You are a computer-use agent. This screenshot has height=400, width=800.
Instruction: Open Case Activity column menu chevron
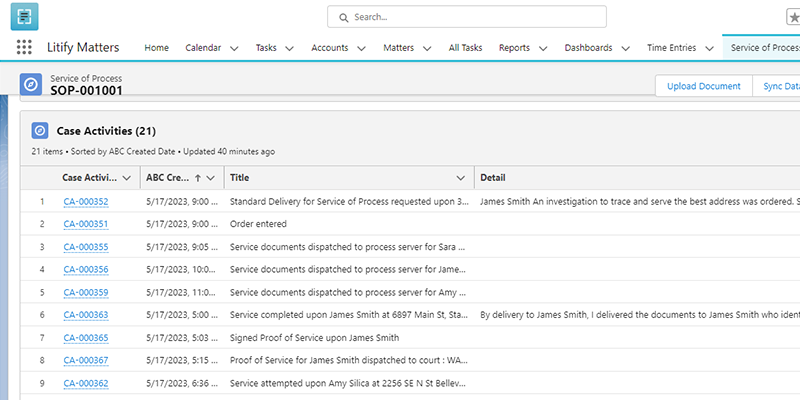(127, 178)
